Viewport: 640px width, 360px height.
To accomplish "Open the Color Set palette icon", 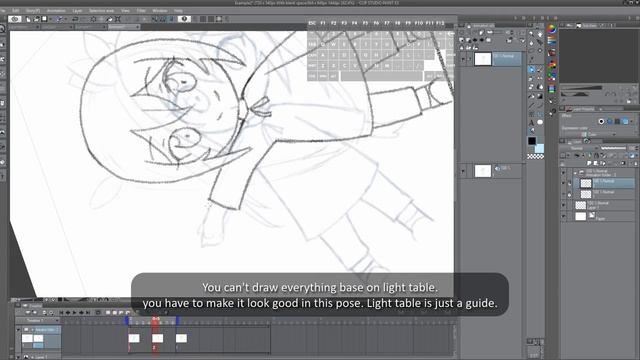I will coord(552,52).
